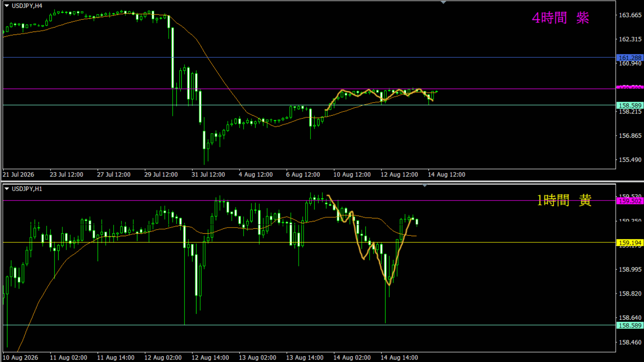Click the blue 161.288 price label
Screen dimensions: 644x362
coord(630,58)
